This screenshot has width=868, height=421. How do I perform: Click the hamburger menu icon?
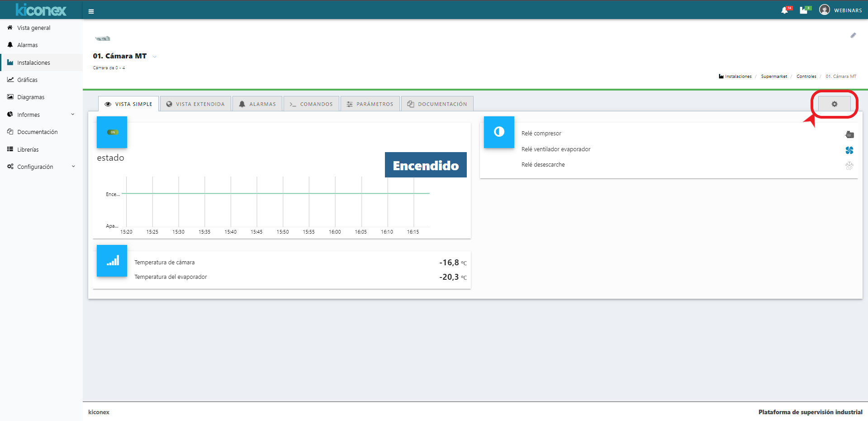(x=91, y=11)
